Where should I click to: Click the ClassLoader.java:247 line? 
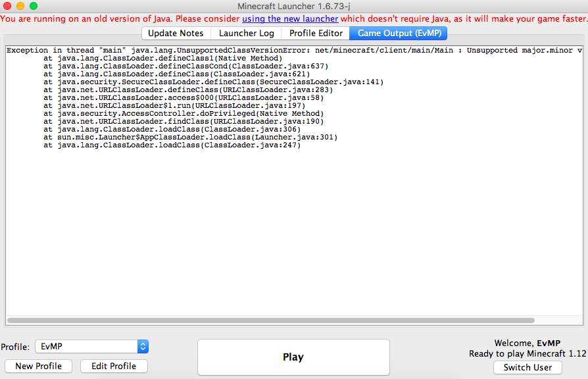coord(172,145)
